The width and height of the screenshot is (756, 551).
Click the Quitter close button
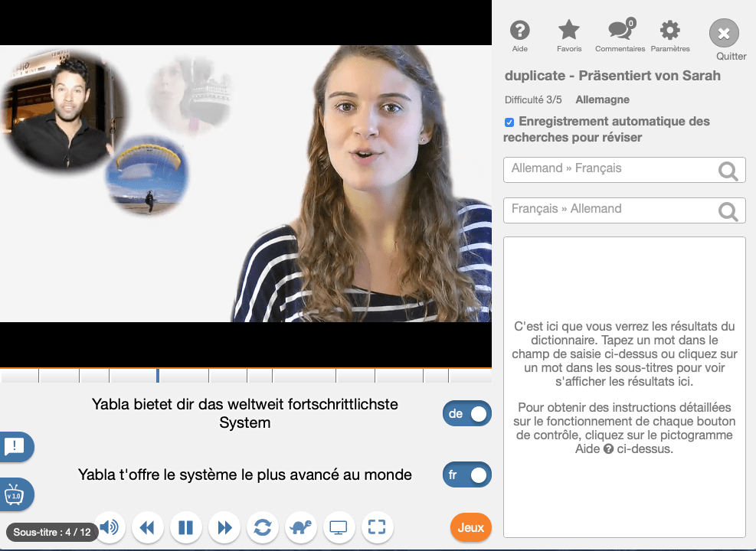(724, 34)
